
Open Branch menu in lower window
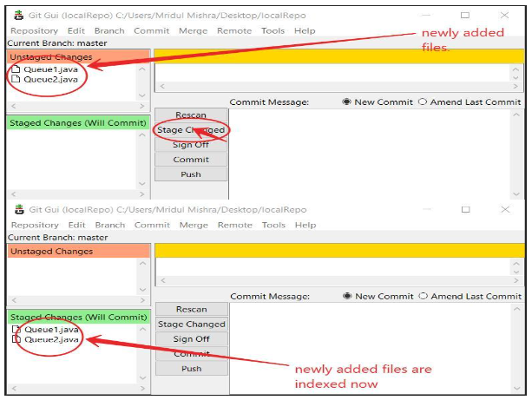pos(110,225)
